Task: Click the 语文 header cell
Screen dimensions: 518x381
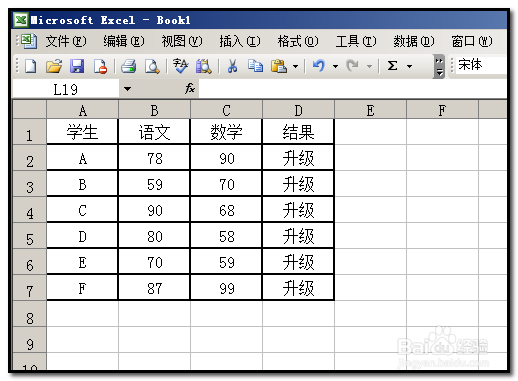Action: coord(154,132)
